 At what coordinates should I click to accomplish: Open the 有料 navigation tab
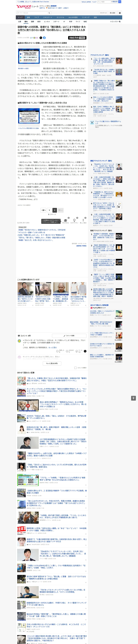point(95,17)
